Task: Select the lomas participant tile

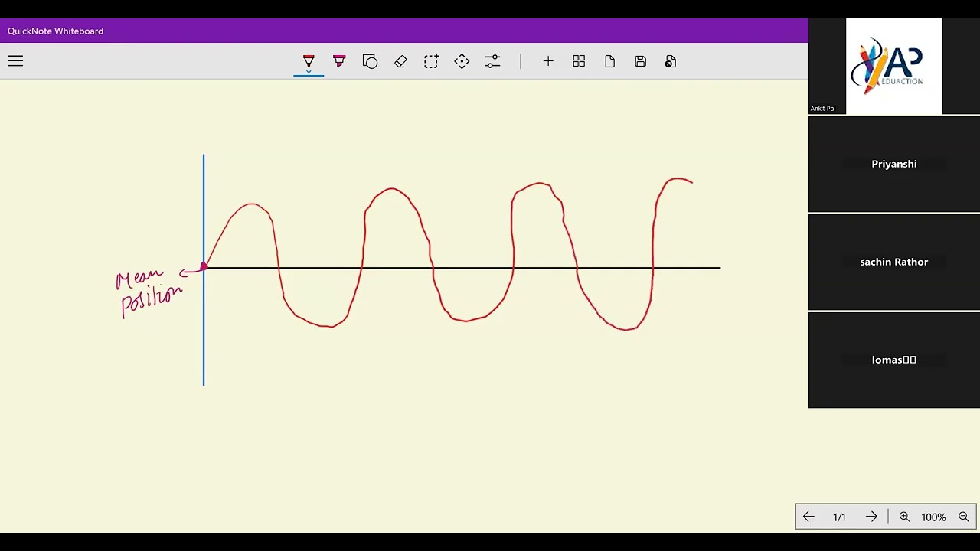Action: 894,360
